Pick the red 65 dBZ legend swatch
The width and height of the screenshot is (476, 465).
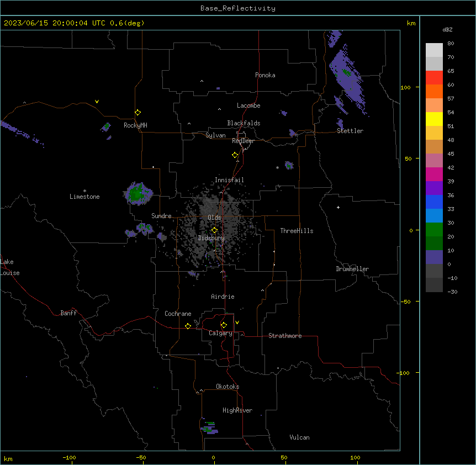tap(434, 78)
